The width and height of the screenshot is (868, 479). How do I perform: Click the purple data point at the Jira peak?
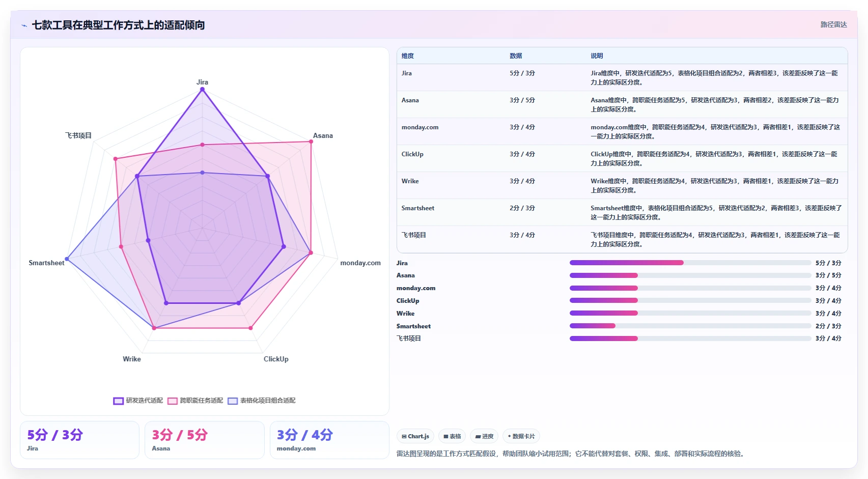[x=202, y=89]
